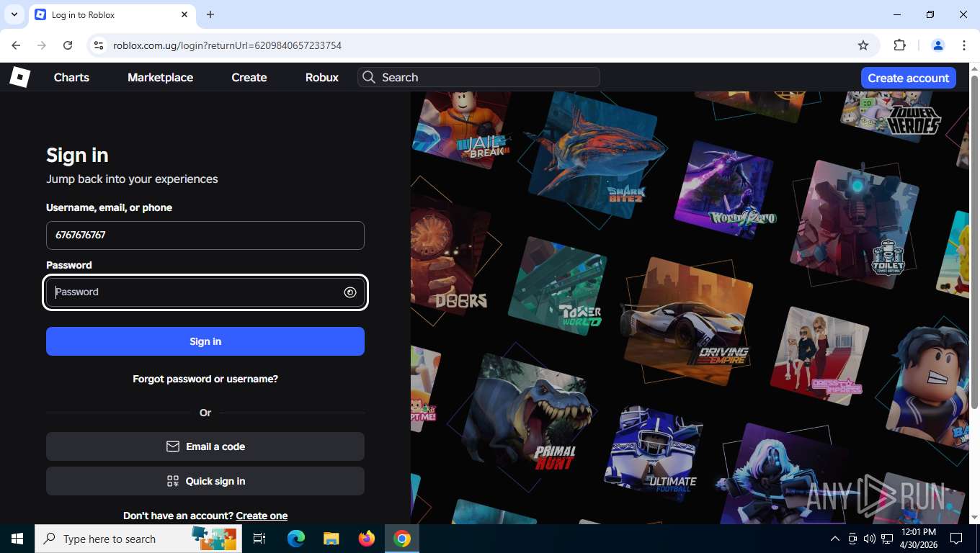The height and width of the screenshot is (553, 980).
Task: Follow the Create one link
Action: (x=262, y=516)
